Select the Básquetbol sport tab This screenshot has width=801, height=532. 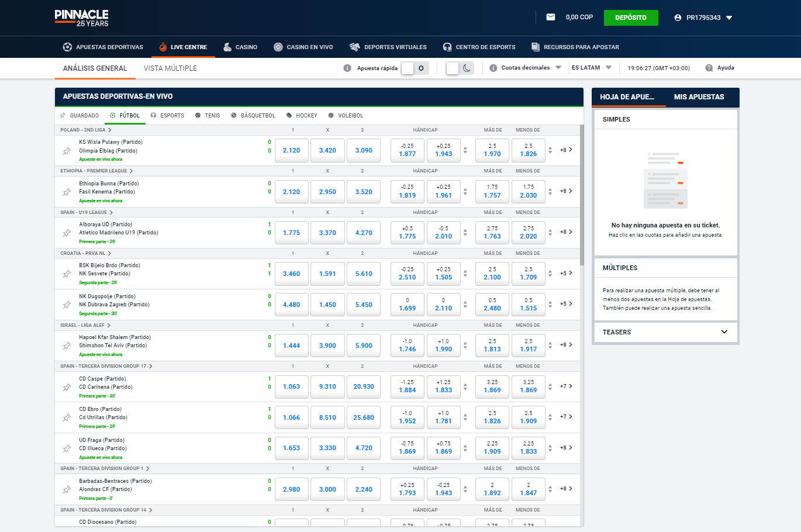click(x=253, y=116)
